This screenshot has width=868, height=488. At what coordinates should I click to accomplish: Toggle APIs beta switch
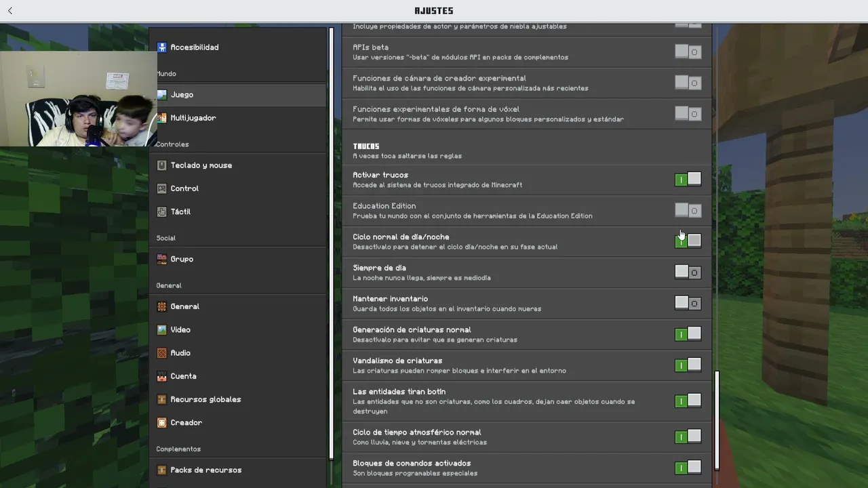pos(688,52)
